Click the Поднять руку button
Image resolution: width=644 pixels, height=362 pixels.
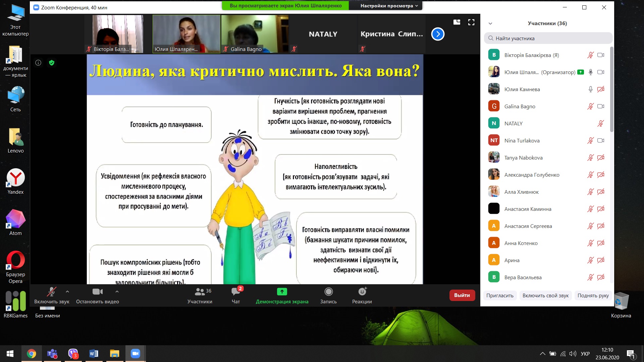[593, 296]
